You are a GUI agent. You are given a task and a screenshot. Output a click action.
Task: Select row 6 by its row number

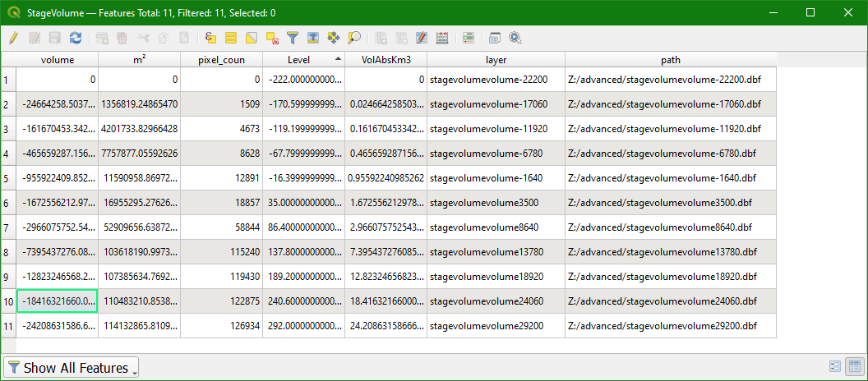(x=8, y=203)
